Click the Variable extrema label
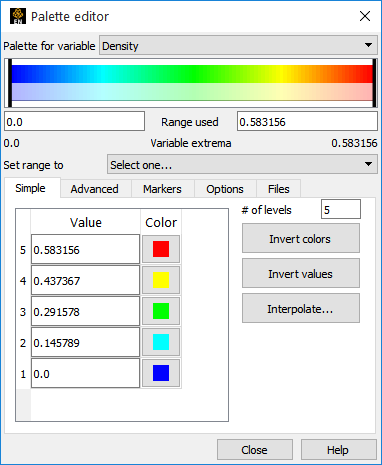Image resolution: width=382 pixels, height=465 pixels. [191, 143]
